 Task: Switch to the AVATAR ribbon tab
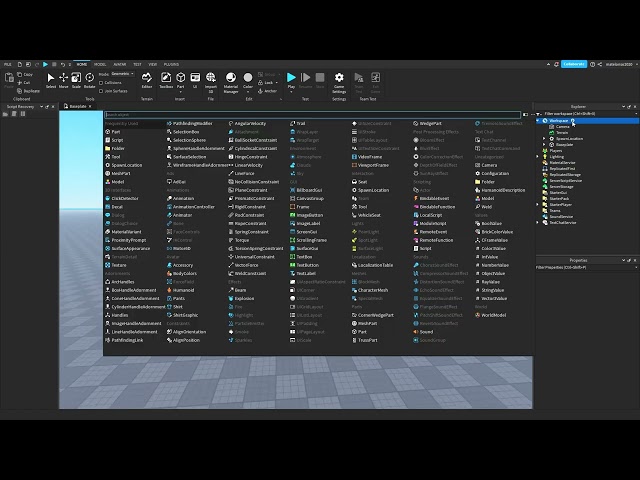coord(120,64)
